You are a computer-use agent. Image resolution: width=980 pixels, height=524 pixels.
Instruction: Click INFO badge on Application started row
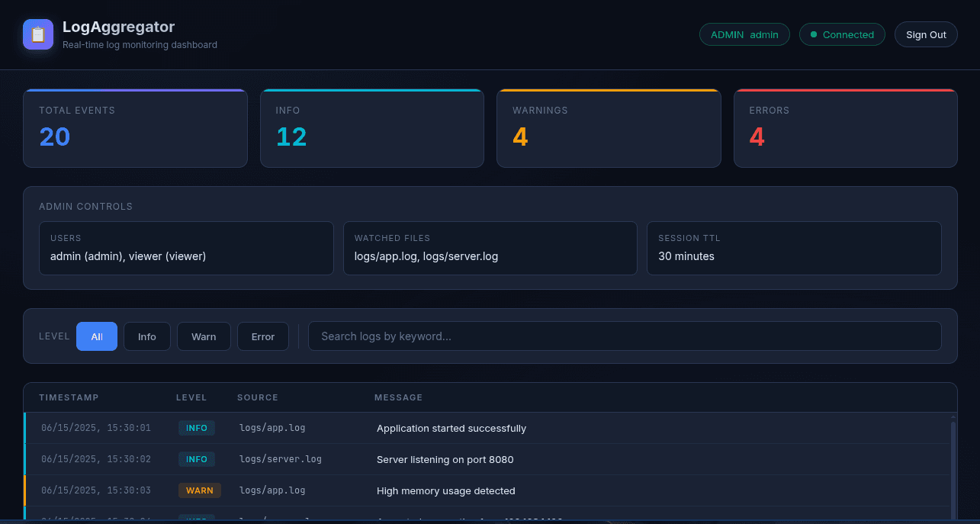click(197, 428)
